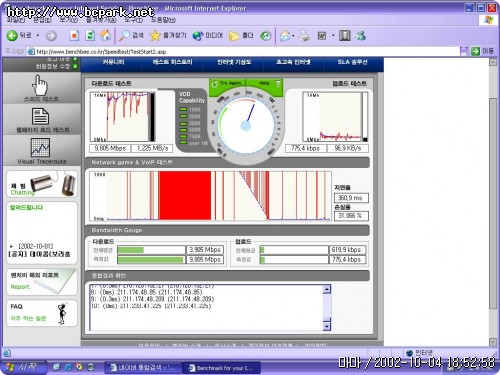Open the 폴더 folders toolbar button
The height and width of the screenshot is (375, 500).
241,35
